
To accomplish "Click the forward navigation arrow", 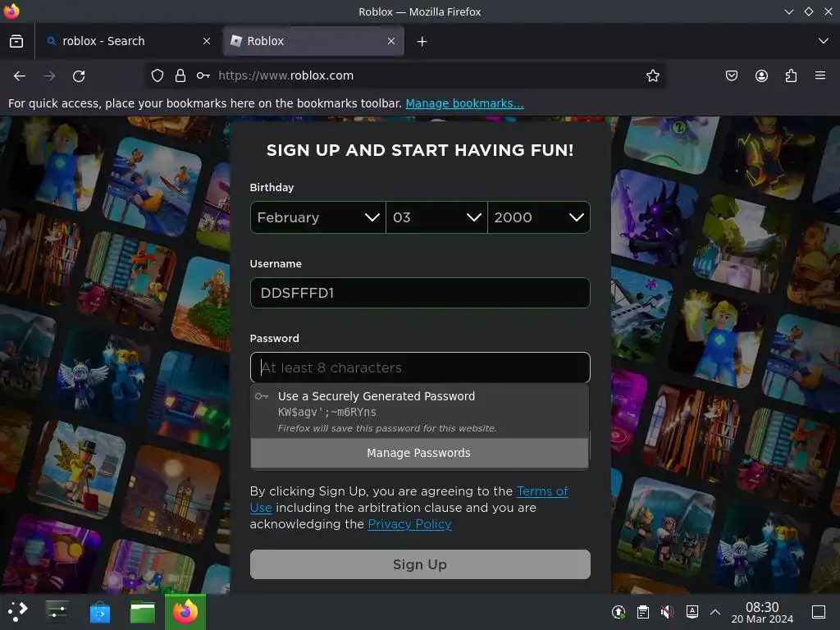I will click(49, 76).
